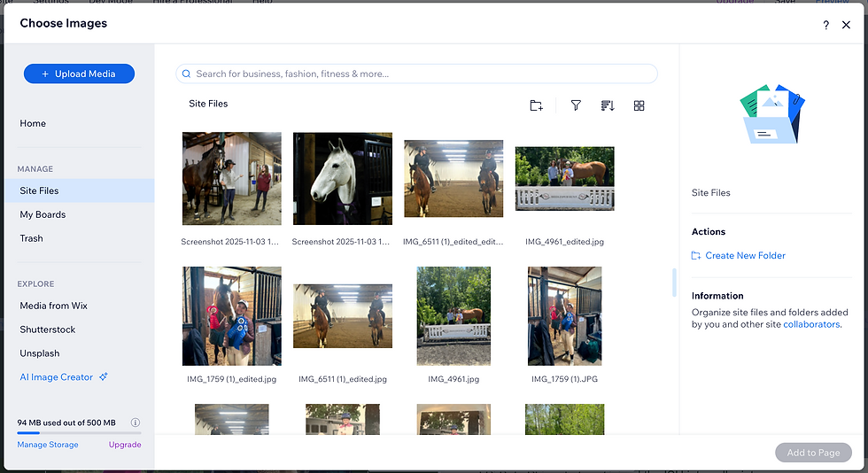Select IMG_1759 (1)_edited.jpg thumbnail
This screenshot has width=868, height=473.
[231, 316]
